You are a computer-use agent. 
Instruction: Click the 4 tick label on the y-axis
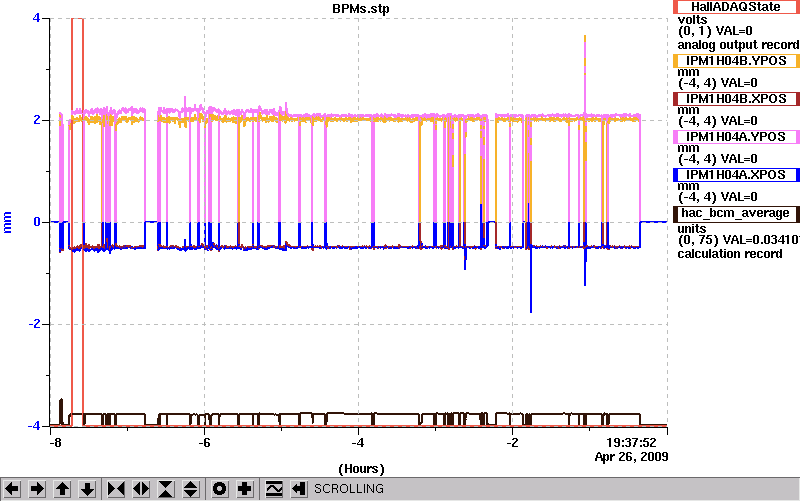36,18
